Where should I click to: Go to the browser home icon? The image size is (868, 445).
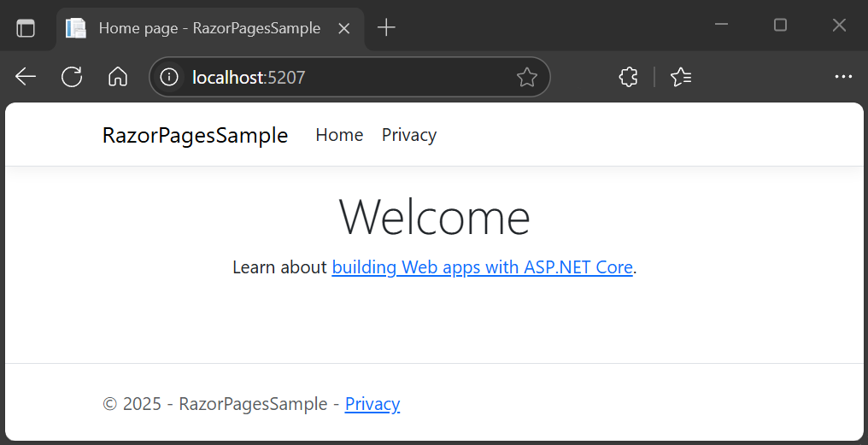click(x=118, y=77)
